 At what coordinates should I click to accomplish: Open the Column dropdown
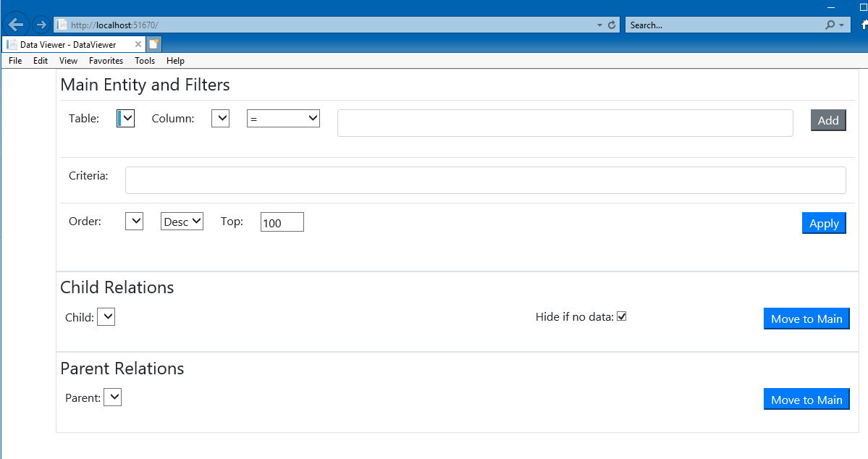[220, 118]
